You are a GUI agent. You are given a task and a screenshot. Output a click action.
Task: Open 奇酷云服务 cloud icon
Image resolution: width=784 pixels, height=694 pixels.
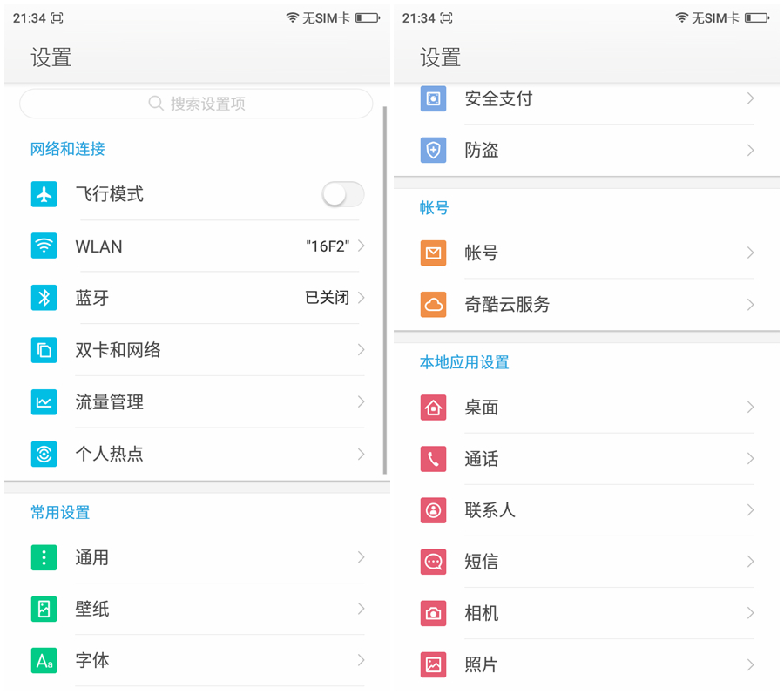pos(433,305)
